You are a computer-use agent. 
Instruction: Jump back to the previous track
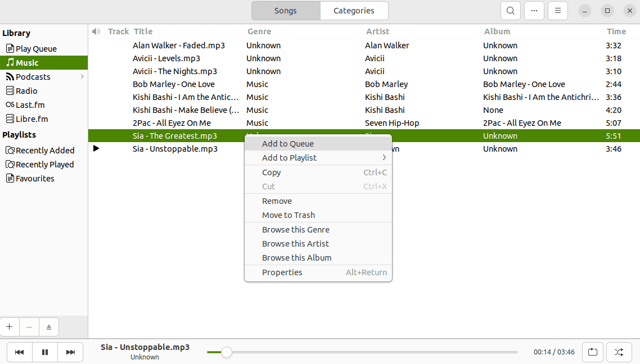[20, 352]
